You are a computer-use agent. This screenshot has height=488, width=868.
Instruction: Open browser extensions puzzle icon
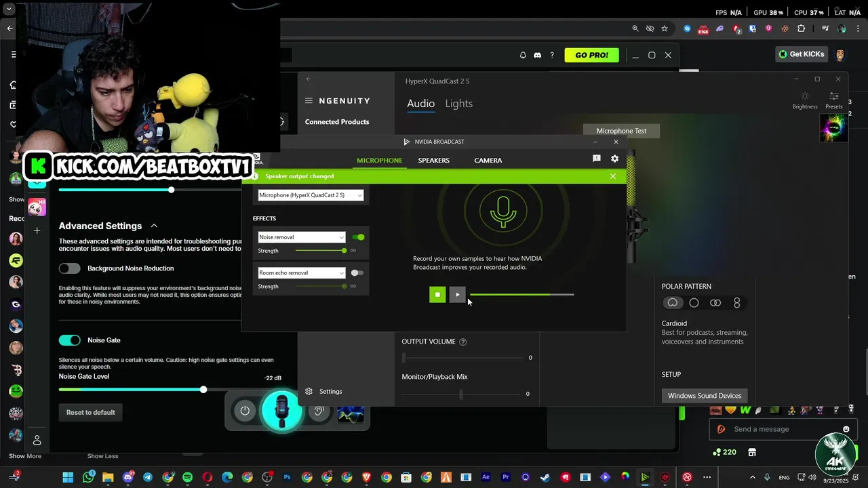pyautogui.click(x=802, y=28)
